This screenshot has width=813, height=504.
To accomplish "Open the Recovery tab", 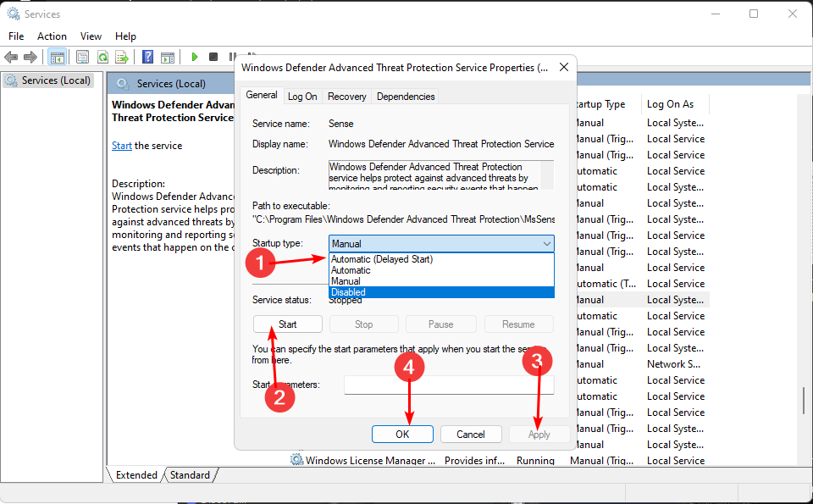I will point(346,97).
